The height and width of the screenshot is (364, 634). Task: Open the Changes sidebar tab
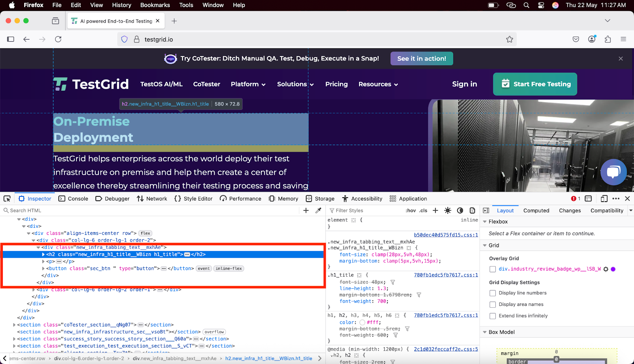pyautogui.click(x=570, y=210)
